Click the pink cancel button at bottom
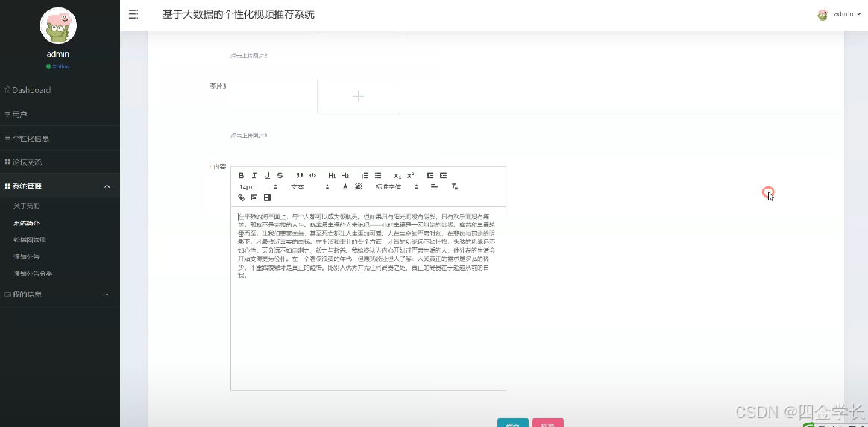 [548, 423]
